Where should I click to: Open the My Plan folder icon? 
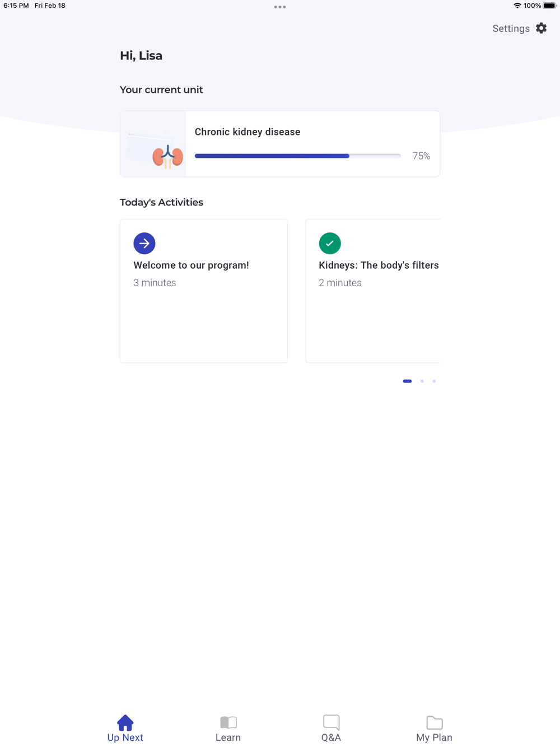(x=435, y=722)
